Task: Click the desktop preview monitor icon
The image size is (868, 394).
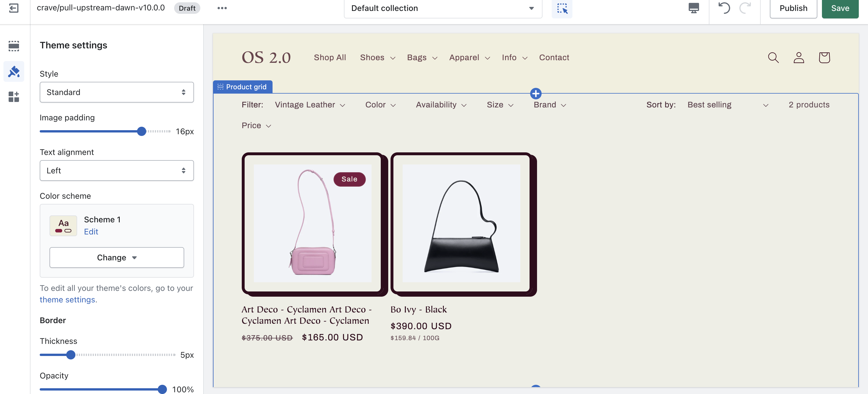Action: coord(694,8)
